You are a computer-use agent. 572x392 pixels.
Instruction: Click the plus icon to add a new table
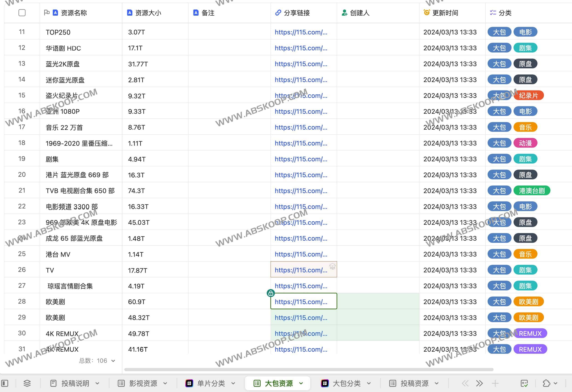[x=495, y=383]
